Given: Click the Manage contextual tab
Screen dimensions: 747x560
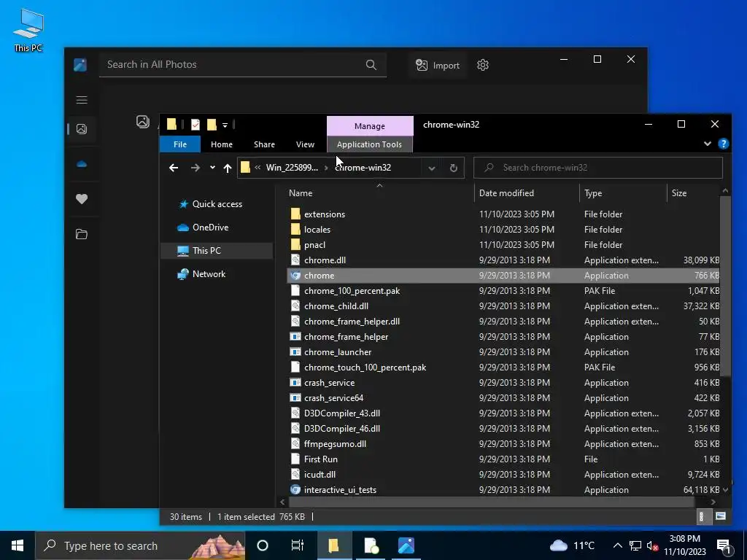Looking at the screenshot, I should [370, 125].
